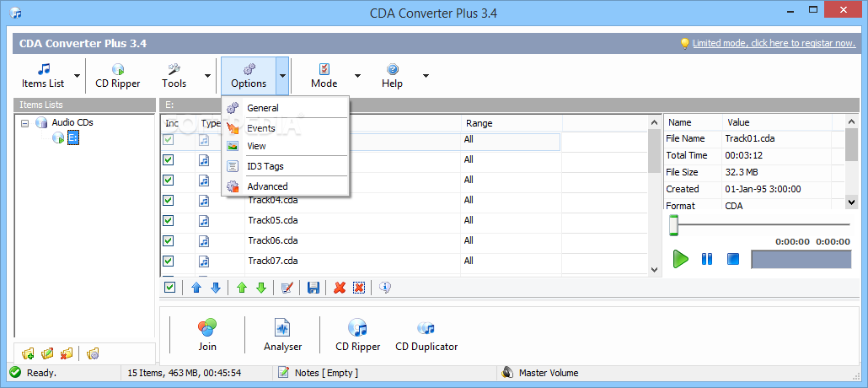Open the Items List toolbar button

(43, 76)
